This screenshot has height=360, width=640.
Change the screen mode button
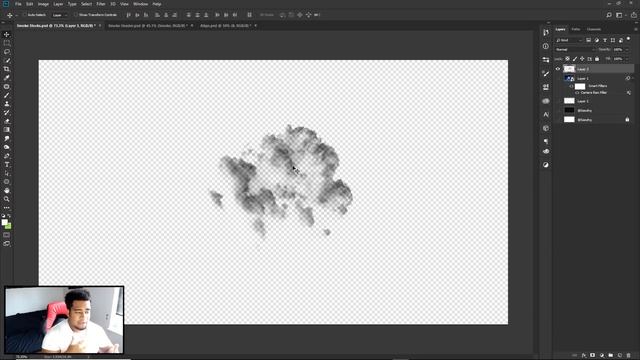pos(7,244)
